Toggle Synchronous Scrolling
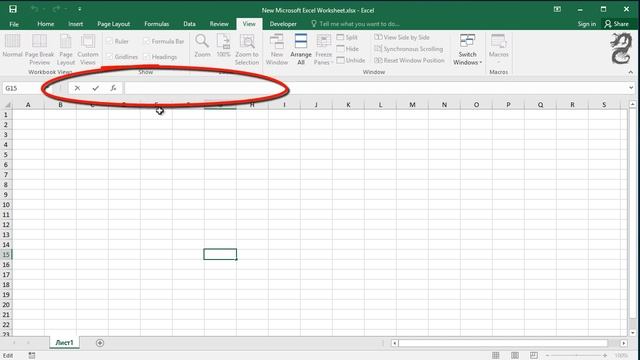640x360 pixels. [409, 49]
